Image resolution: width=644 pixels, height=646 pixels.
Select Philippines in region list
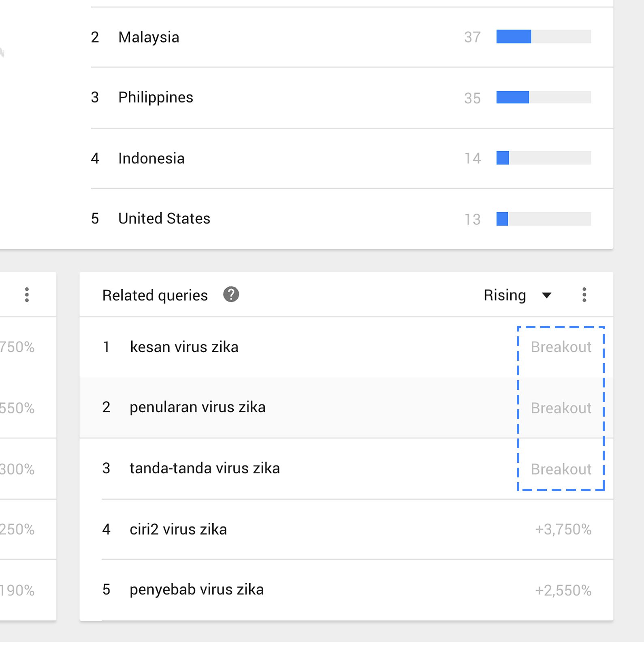point(156,97)
